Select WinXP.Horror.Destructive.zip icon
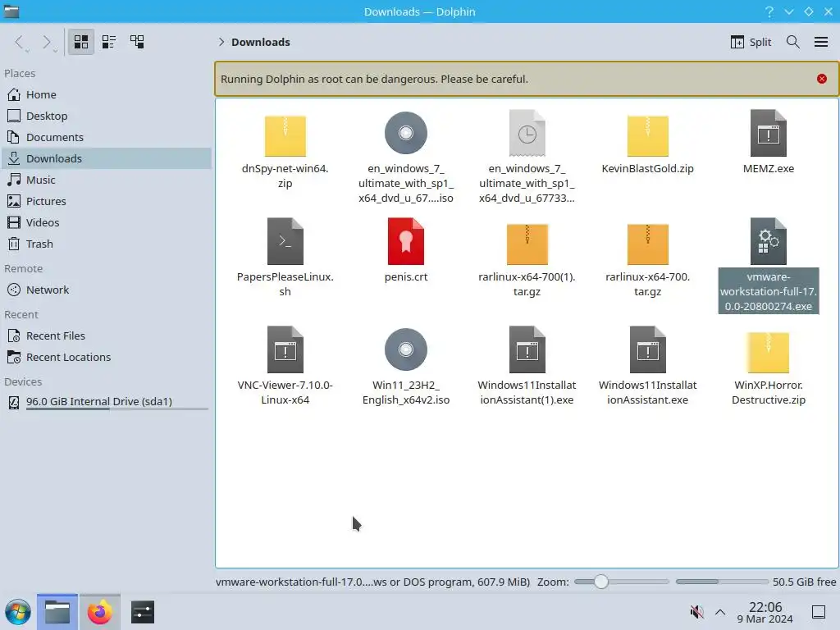 [768, 351]
